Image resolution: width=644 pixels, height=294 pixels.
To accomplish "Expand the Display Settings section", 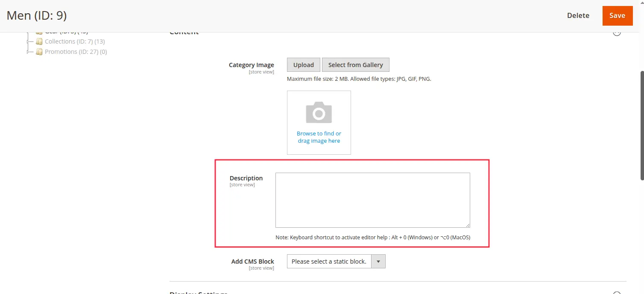I will (617, 293).
